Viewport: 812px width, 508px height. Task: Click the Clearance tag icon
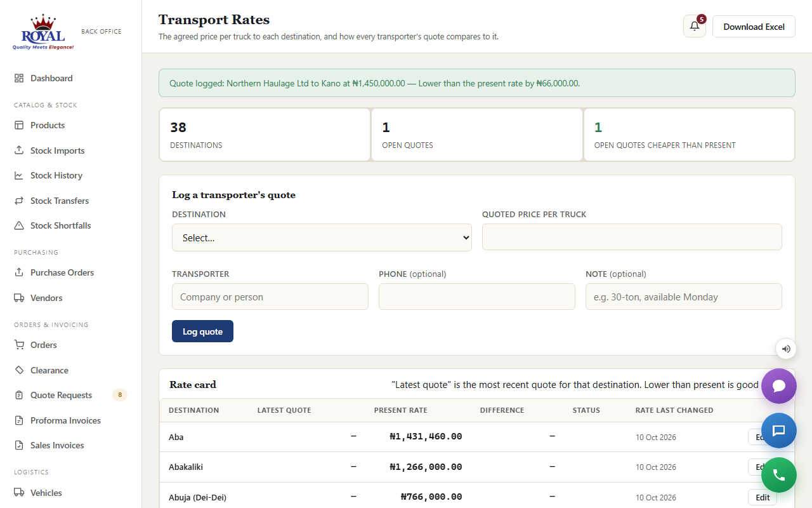tap(19, 370)
